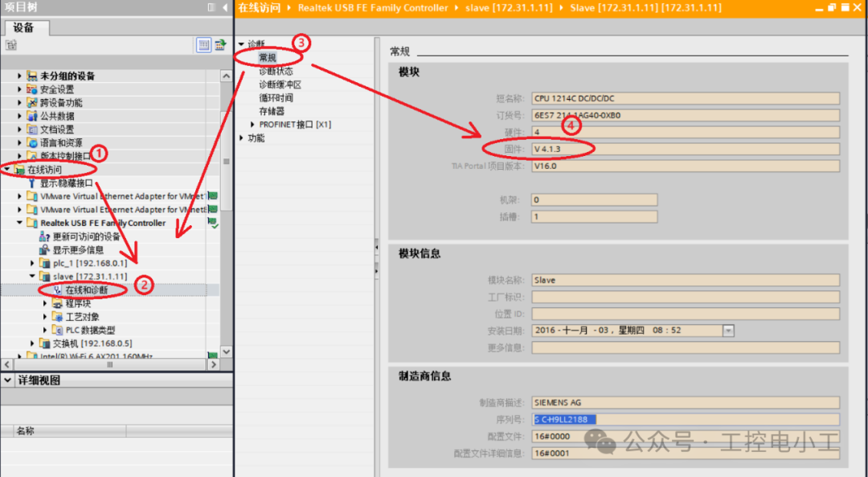Expand 交换机 [192.168.0.5] node

(32, 343)
